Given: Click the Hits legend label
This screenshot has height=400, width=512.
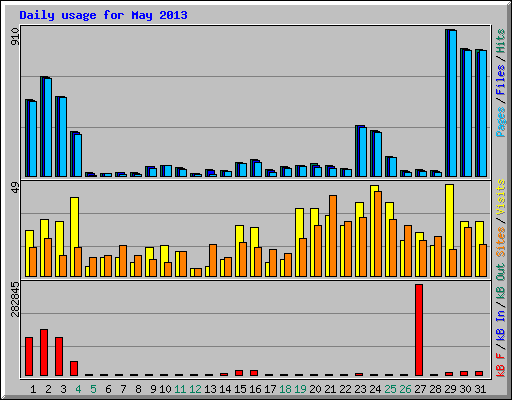Looking at the screenshot, I should [501, 41].
